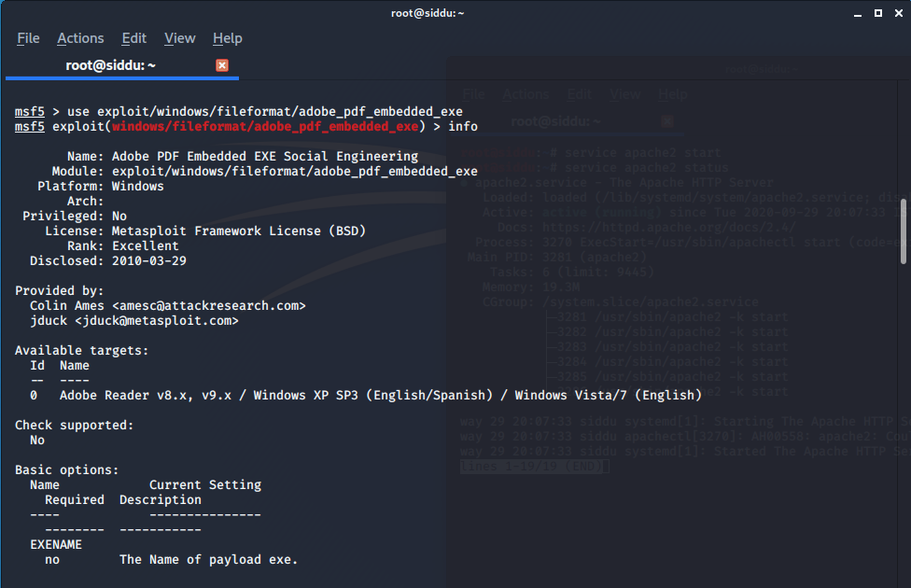Click the background window's Edit menu
The width and height of the screenshot is (911, 588).
click(580, 94)
